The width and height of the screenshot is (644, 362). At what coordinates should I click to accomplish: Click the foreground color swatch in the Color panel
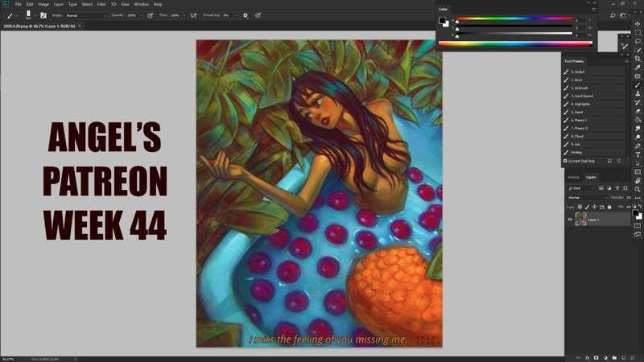pos(442,20)
